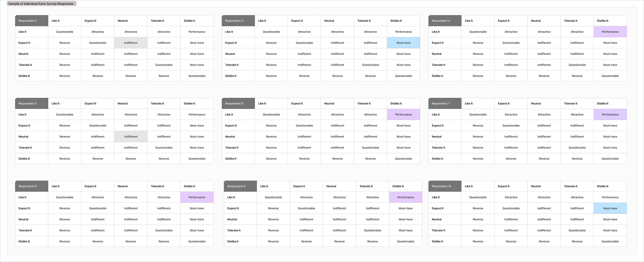
Task: Click the purple Performance cell in Respondent 9
Action: coord(406,197)
